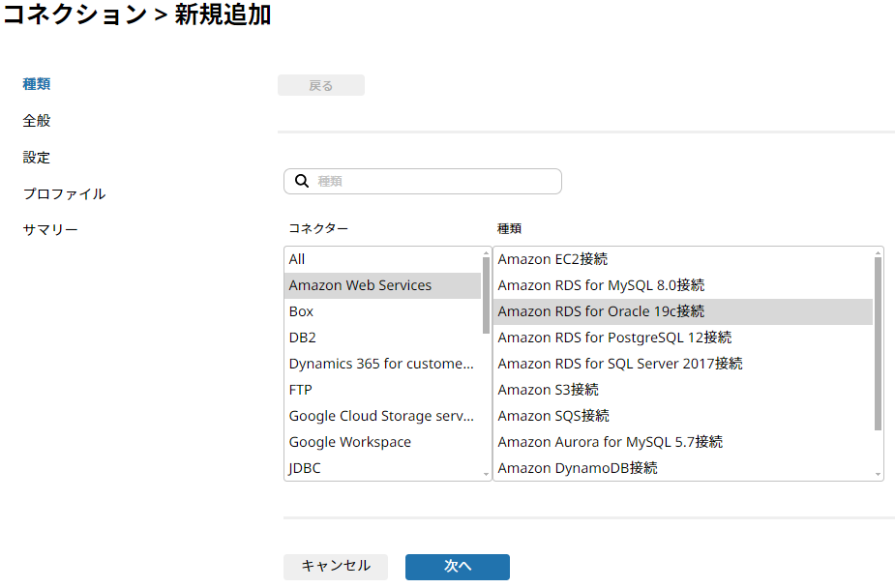
Task: Click the キャンセル button
Action: (336, 567)
